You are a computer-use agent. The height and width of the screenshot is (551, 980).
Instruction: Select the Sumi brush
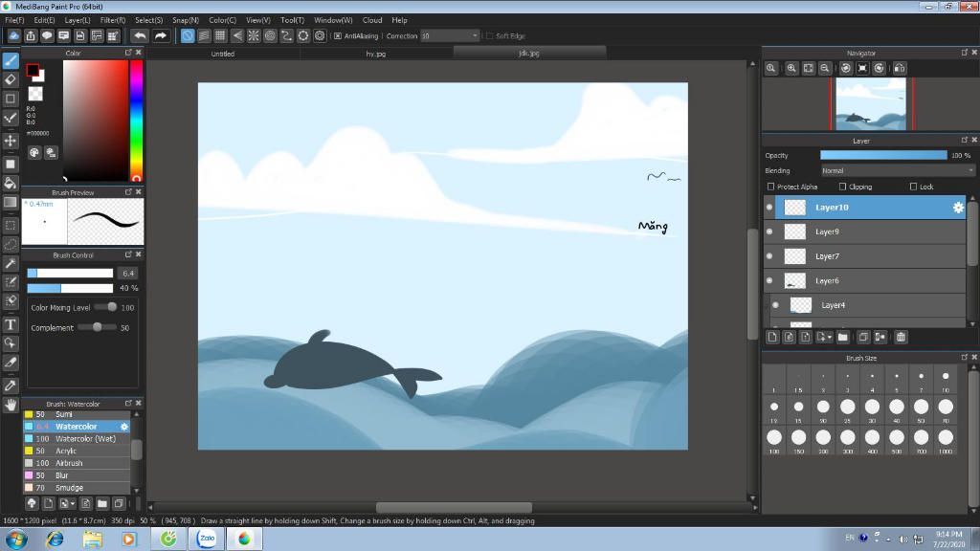[77, 414]
